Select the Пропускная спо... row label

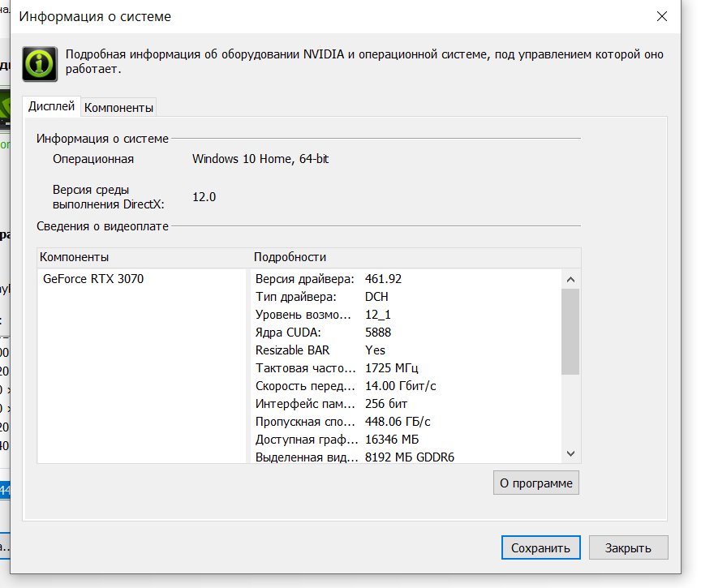coord(305,422)
